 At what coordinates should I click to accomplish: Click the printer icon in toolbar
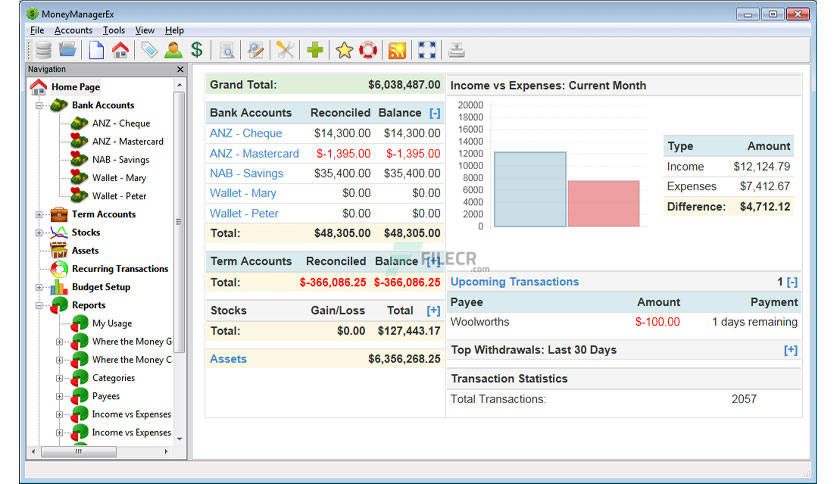point(456,50)
